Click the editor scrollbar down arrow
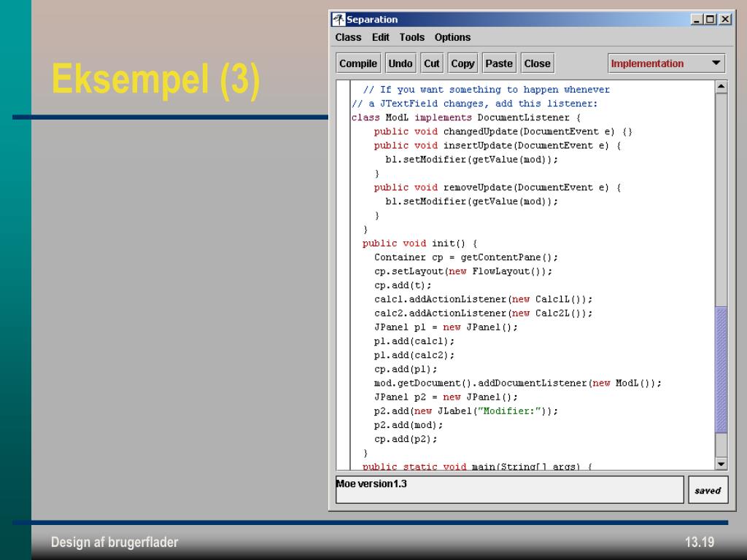The height and width of the screenshot is (560, 747). 721,463
